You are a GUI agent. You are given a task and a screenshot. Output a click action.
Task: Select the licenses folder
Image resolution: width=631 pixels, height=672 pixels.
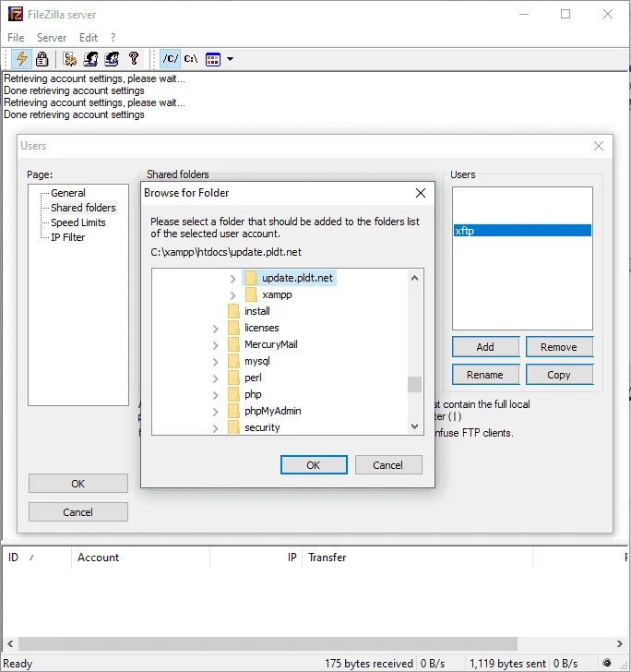click(261, 328)
